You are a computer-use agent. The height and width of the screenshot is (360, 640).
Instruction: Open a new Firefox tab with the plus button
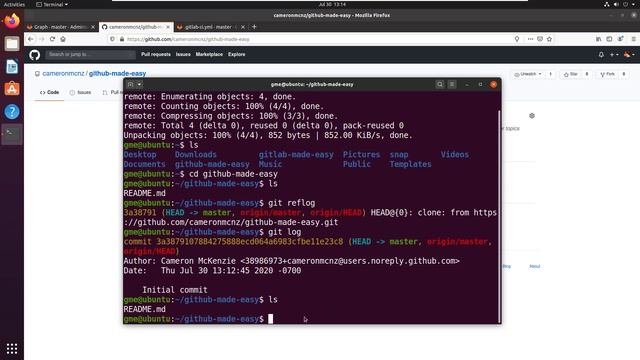(254, 27)
